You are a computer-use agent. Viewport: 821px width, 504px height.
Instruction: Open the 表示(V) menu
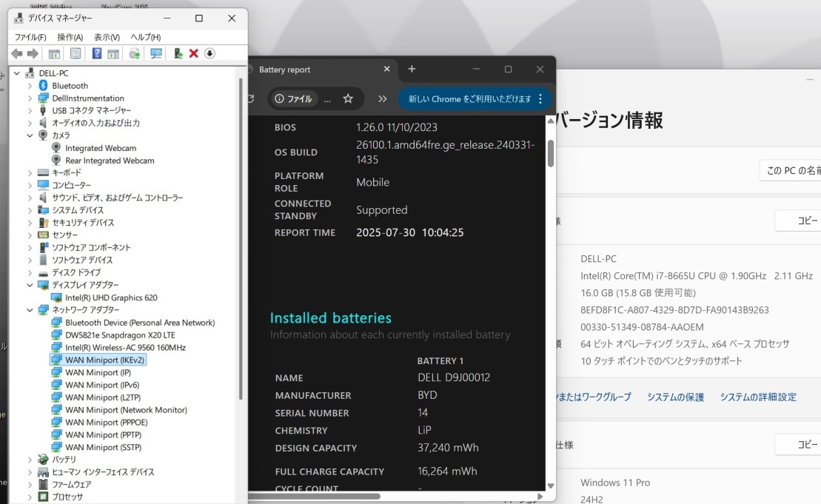(107, 37)
